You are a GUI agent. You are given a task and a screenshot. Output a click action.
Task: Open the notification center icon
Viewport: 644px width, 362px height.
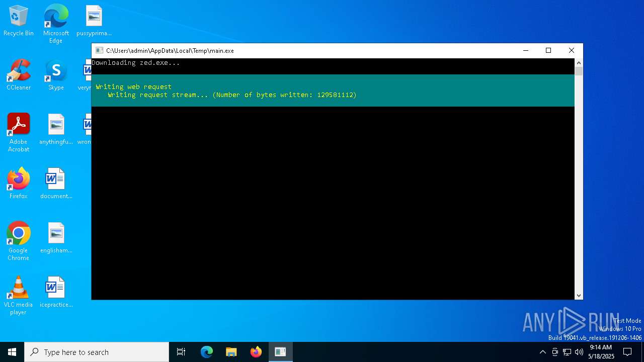point(627,352)
